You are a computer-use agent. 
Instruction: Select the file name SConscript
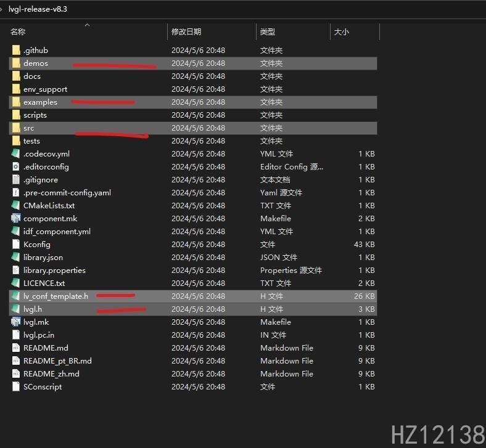tap(43, 387)
